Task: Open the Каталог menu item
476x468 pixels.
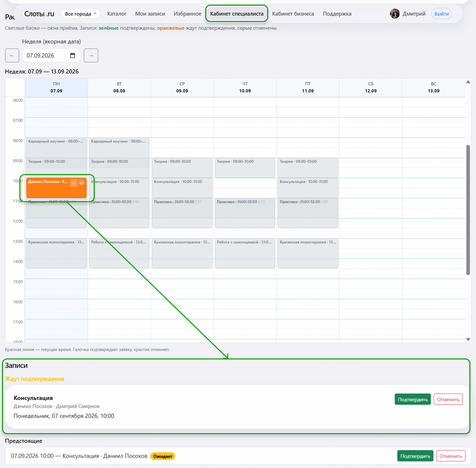Action: [117, 14]
